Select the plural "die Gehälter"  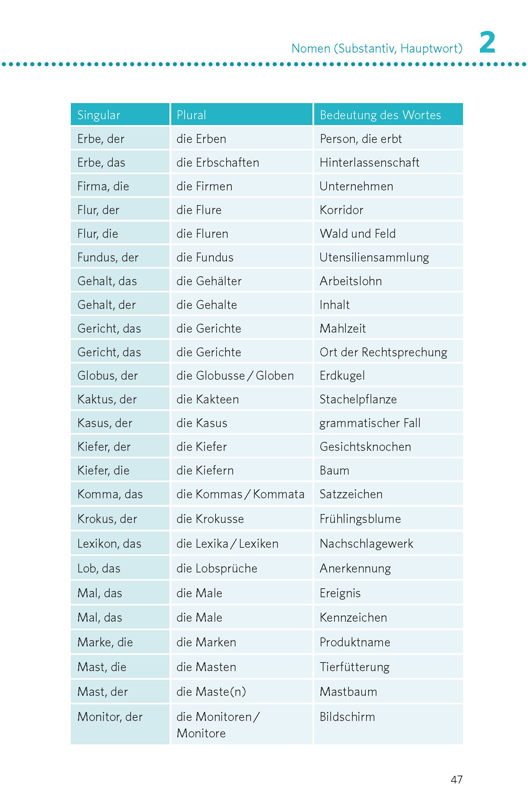click(209, 281)
